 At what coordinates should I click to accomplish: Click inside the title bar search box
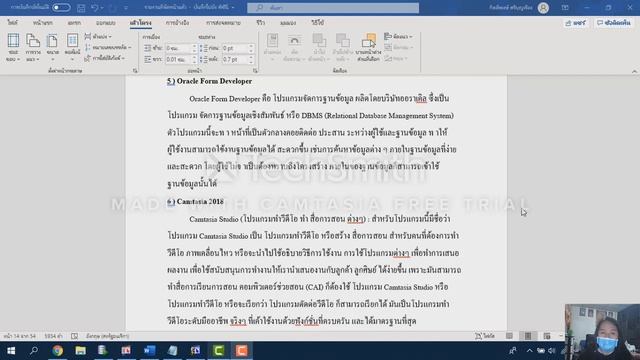point(333,8)
